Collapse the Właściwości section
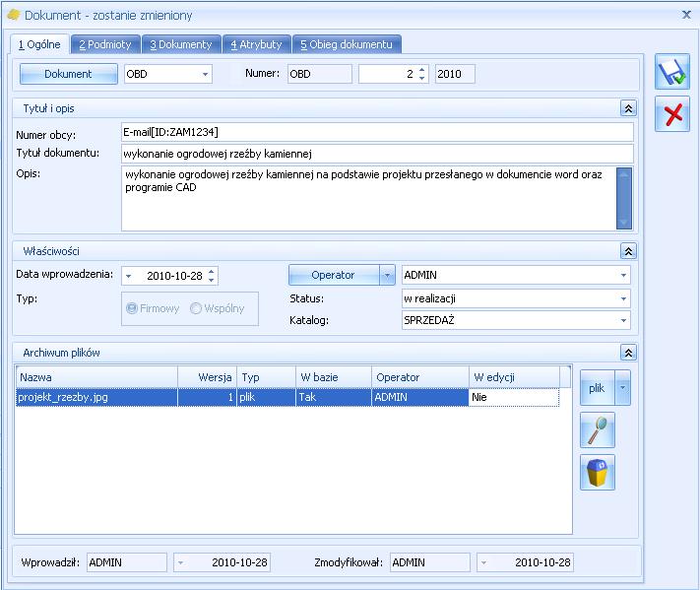The height and width of the screenshot is (590, 700). 628,251
